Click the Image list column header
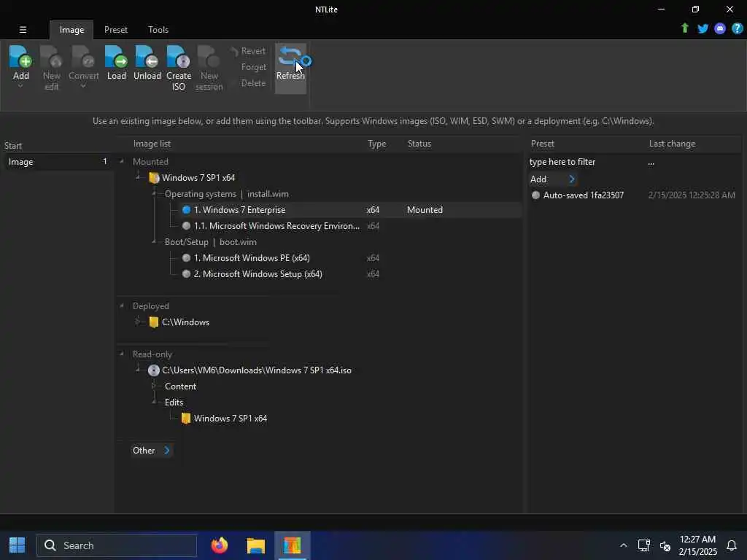747x560 pixels. (152, 144)
